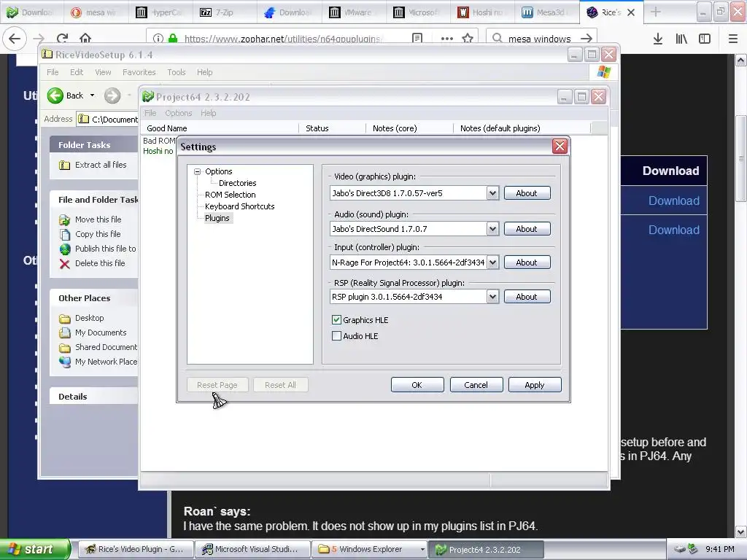Open Options menu in Project64 window
Viewport: 747px width, 560px height.
point(179,113)
